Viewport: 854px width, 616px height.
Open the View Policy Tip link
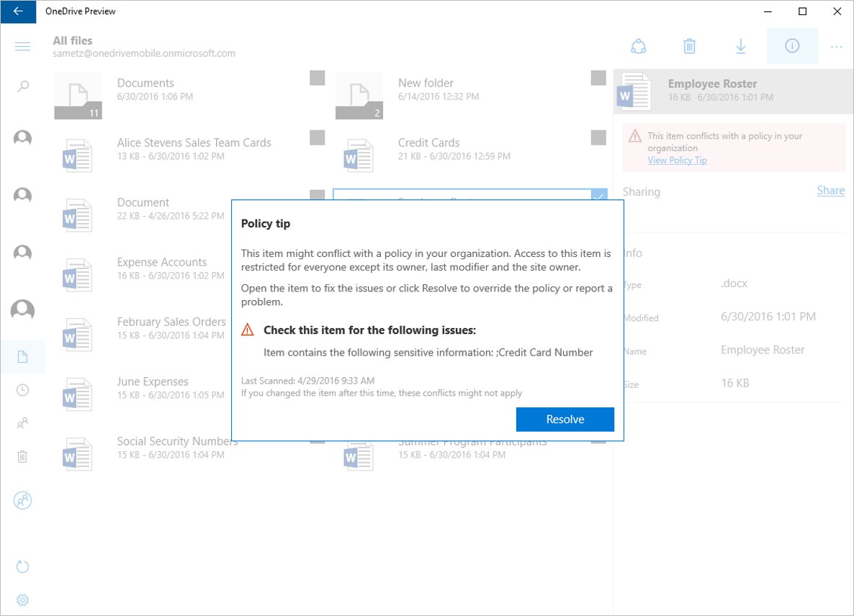677,160
